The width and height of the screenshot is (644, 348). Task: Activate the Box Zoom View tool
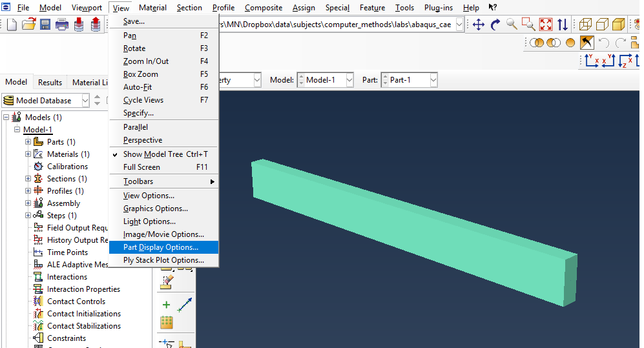coord(528,25)
